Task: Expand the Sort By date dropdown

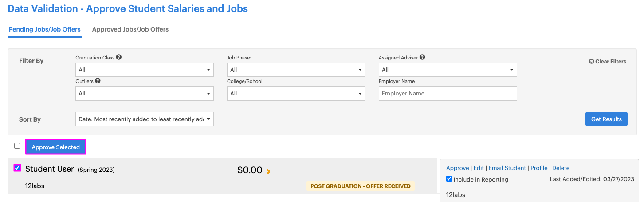Action: click(145, 119)
